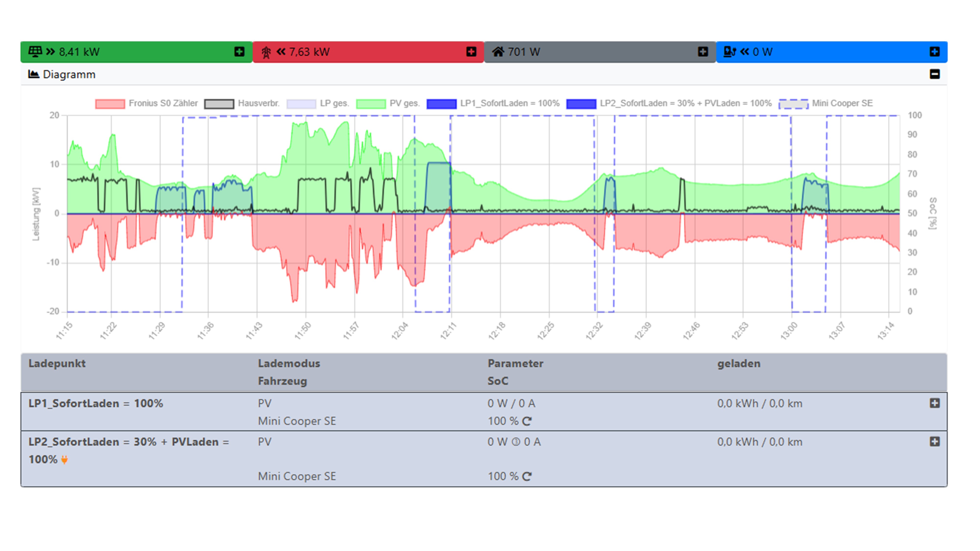The height and width of the screenshot is (551, 980).
Task: Click the Mini Cooper SE legend swatch
Action: [793, 103]
